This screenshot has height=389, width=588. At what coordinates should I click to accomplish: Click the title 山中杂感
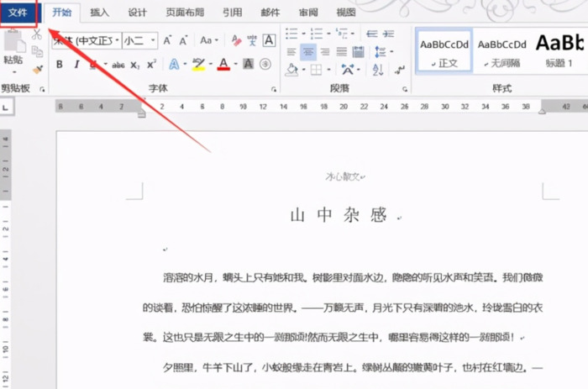(339, 215)
